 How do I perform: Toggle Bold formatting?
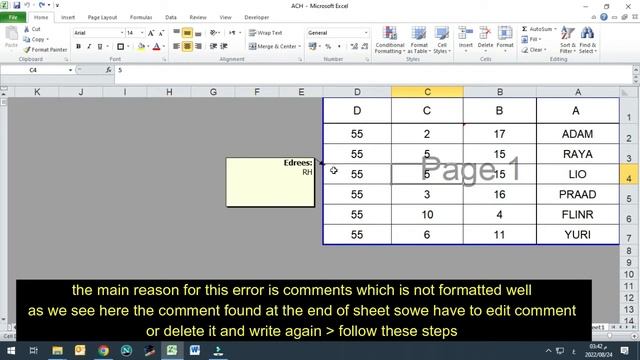click(78, 47)
